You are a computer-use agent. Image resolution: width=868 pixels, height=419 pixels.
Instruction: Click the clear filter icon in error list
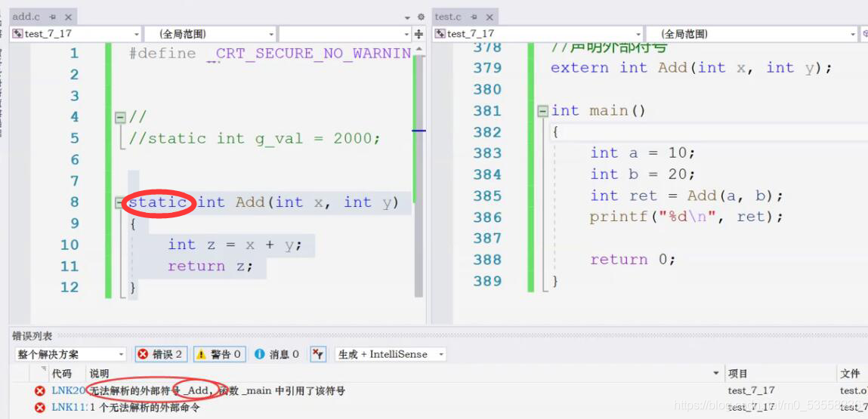(318, 354)
